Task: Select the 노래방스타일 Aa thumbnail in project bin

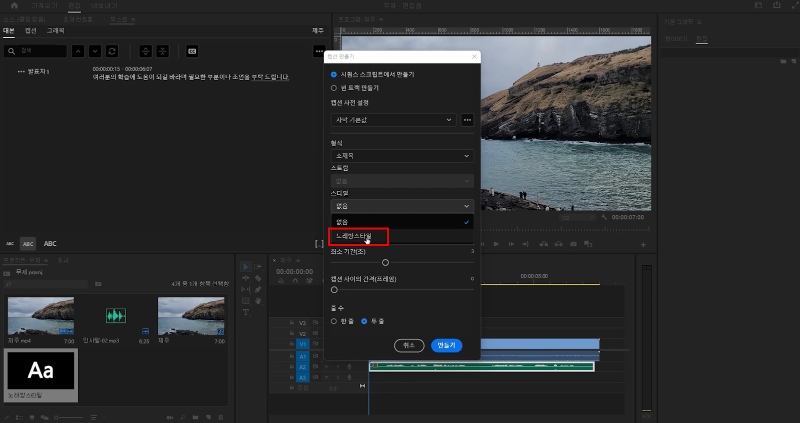Action: 41,370
